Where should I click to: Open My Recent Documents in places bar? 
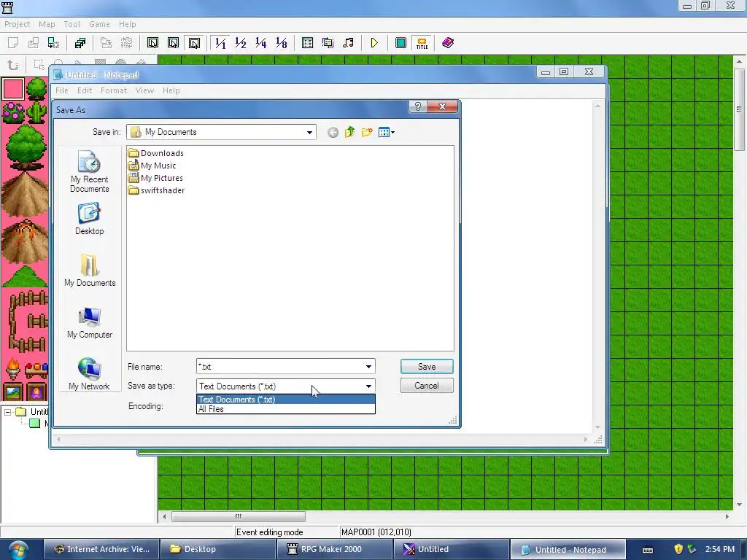[89, 171]
